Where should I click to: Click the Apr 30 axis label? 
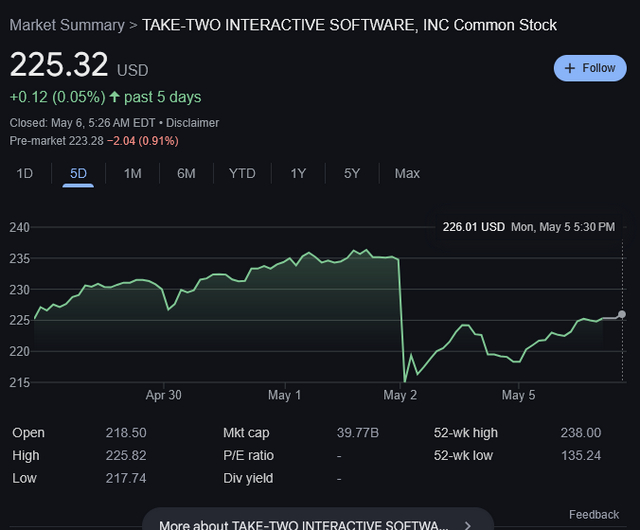(x=163, y=395)
